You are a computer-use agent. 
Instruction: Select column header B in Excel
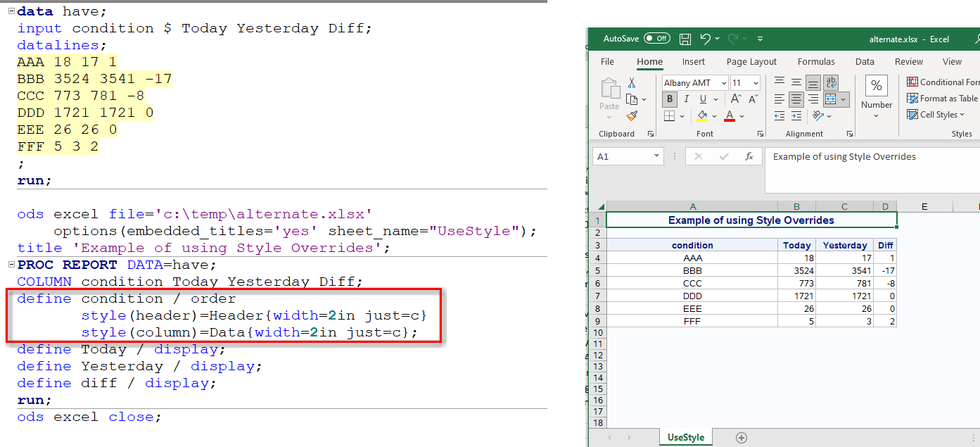point(796,206)
